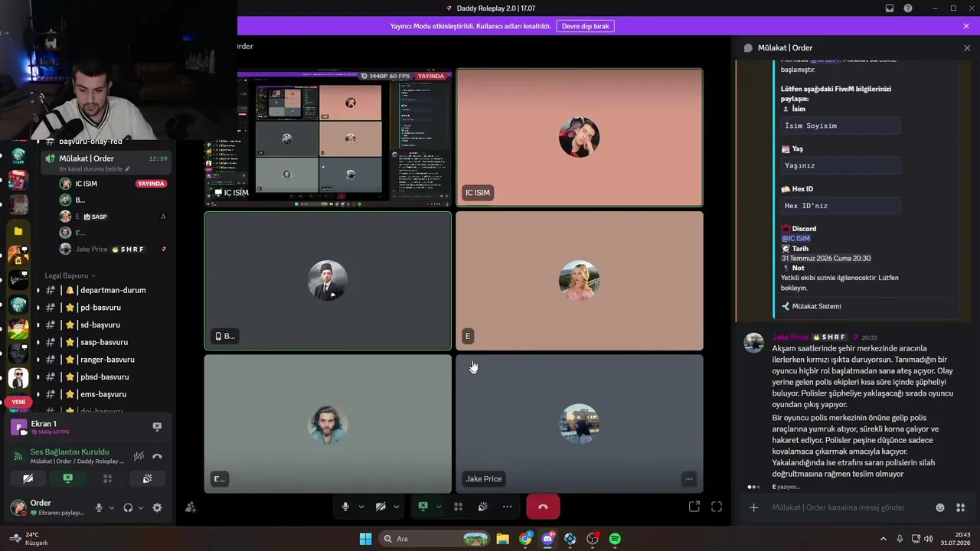
Task: Open Windows Start menu
Action: (365, 539)
